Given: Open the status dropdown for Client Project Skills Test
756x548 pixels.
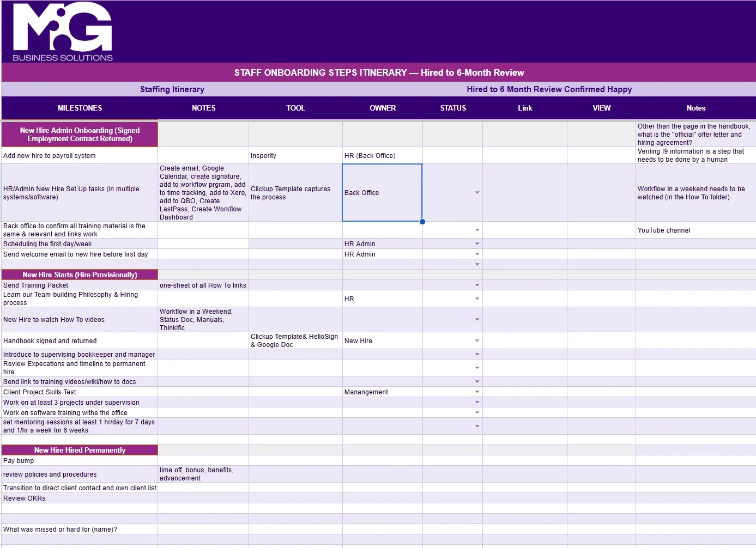Looking at the screenshot, I should (x=477, y=392).
